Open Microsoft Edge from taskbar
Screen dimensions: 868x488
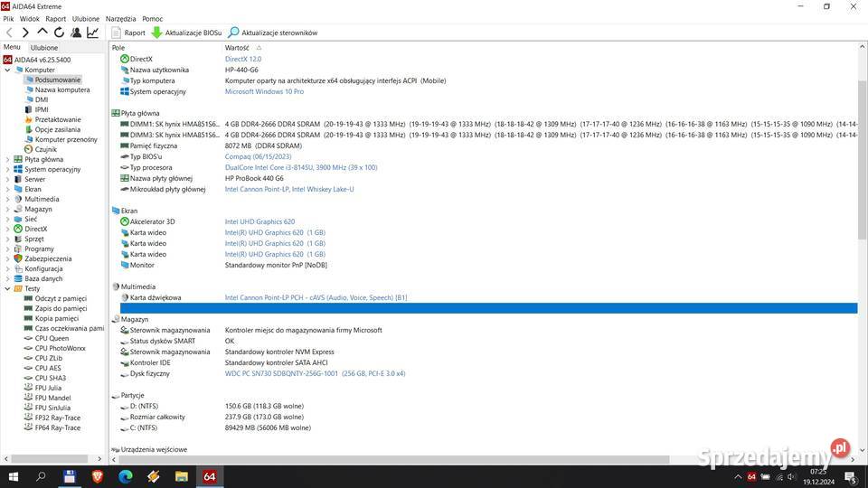(126, 477)
